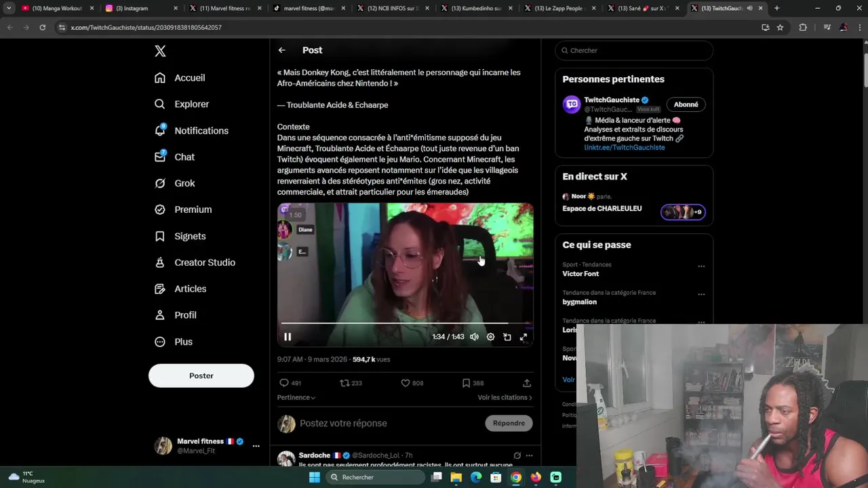Viewport: 868px width, 488px height.
Task: Share the post
Action: click(527, 383)
